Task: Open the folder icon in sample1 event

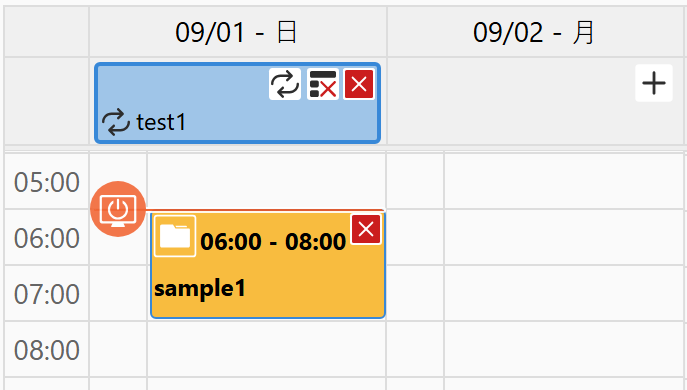Action: tap(175, 236)
